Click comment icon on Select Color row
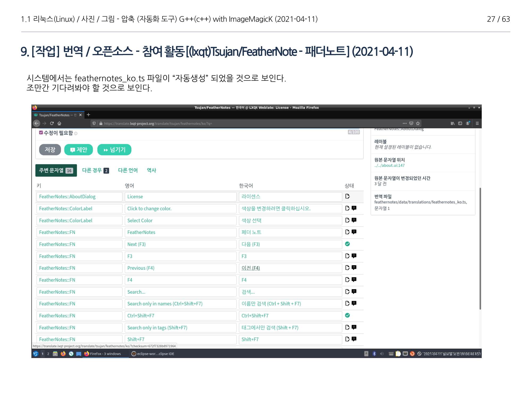The image size is (532, 399). [x=354, y=220]
